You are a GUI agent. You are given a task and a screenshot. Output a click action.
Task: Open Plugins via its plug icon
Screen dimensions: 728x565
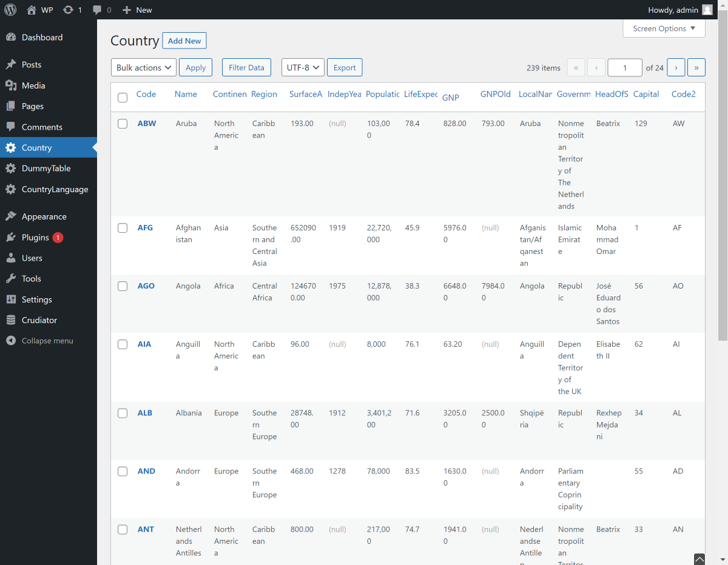(x=11, y=238)
